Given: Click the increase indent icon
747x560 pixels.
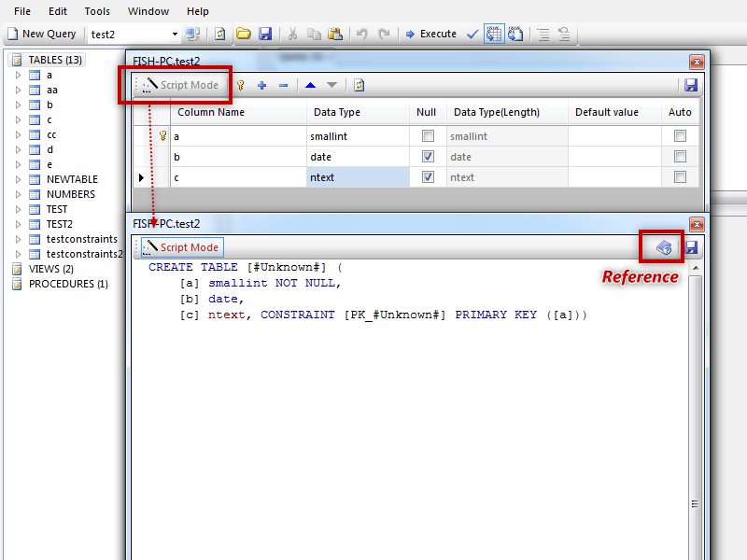Looking at the screenshot, I should click(543, 34).
